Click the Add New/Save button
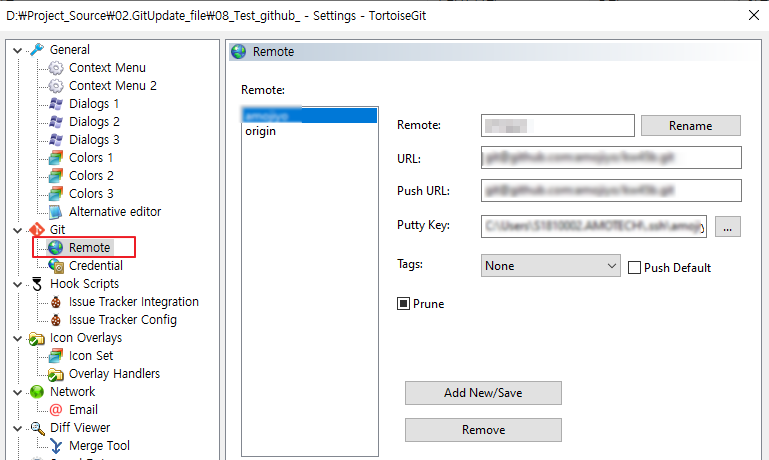 point(483,393)
